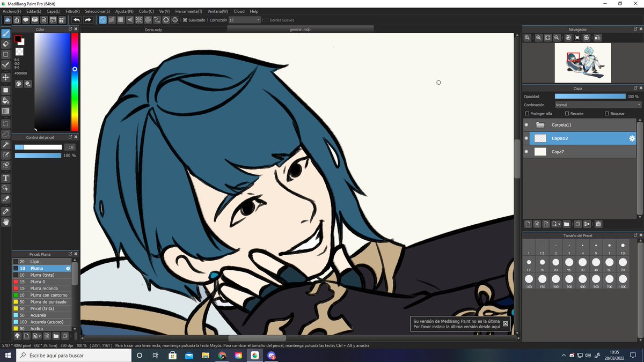The height and width of the screenshot is (362, 644).
Task: Toggle the Bordes Suaves checkbox
Action: click(x=267, y=20)
